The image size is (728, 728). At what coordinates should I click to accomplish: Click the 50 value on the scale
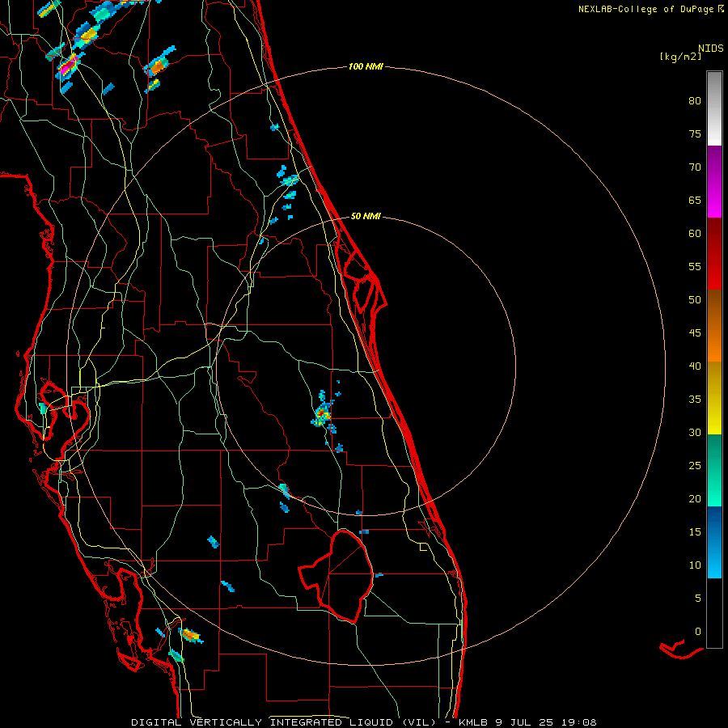tap(695, 300)
